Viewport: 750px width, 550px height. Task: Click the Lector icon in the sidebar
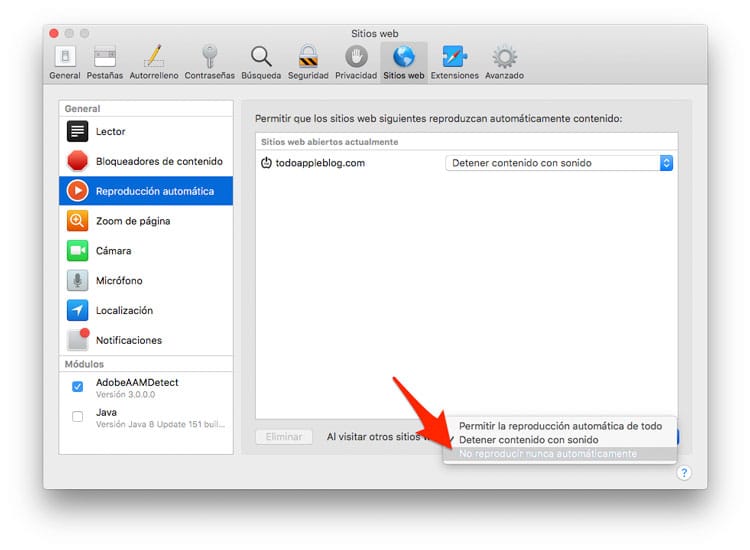click(77, 132)
